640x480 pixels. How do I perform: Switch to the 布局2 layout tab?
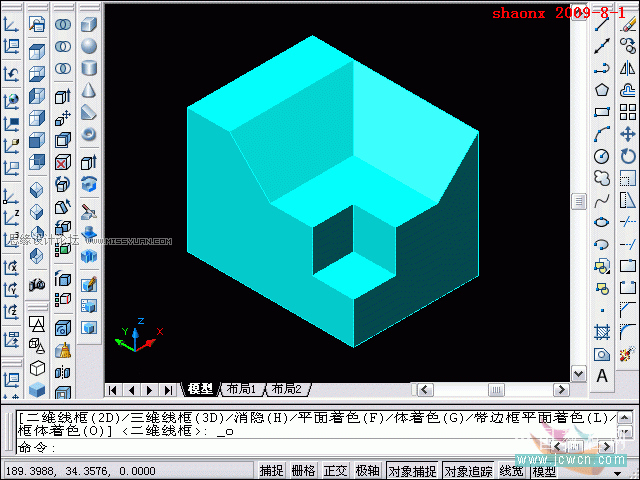click(x=287, y=389)
